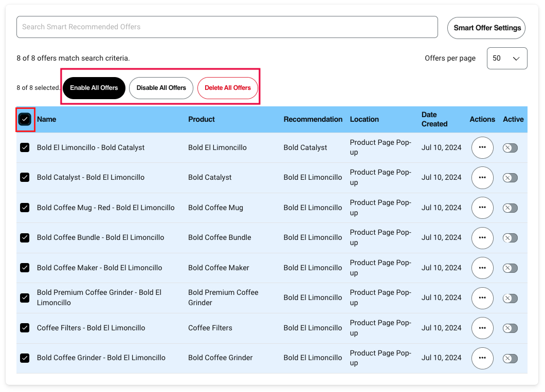Viewport: 545px width, 392px height.
Task: Uncheck Bold Coffee Bundle row checkbox
Action: pyautogui.click(x=25, y=238)
